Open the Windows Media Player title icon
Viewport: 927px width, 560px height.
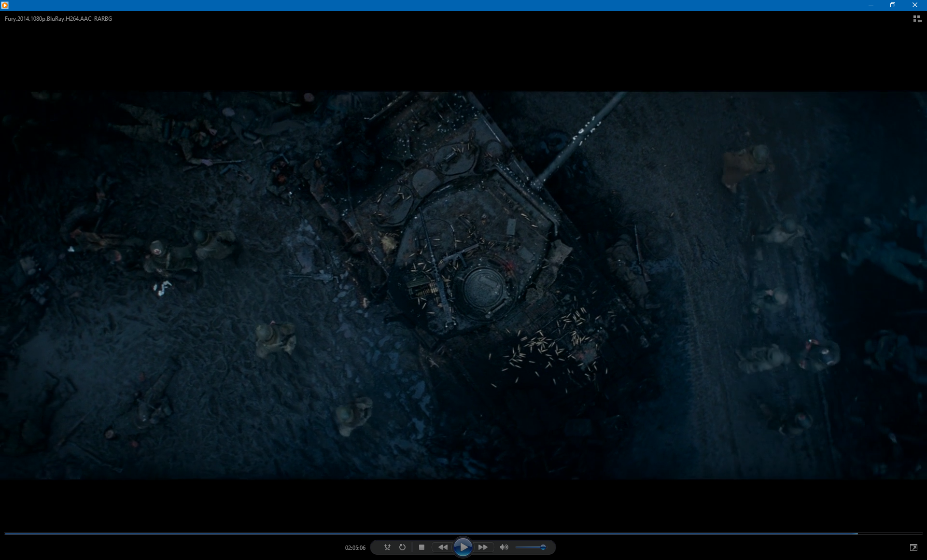coord(5,5)
